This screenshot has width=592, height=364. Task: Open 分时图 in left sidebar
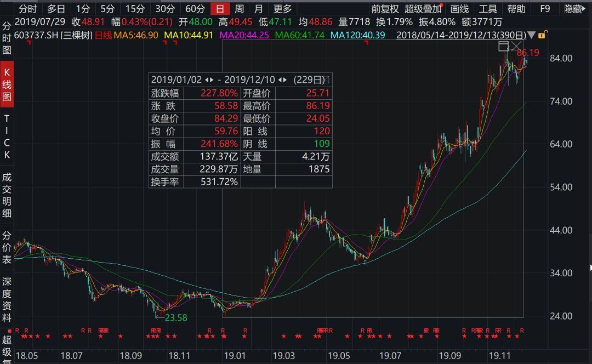[7, 38]
